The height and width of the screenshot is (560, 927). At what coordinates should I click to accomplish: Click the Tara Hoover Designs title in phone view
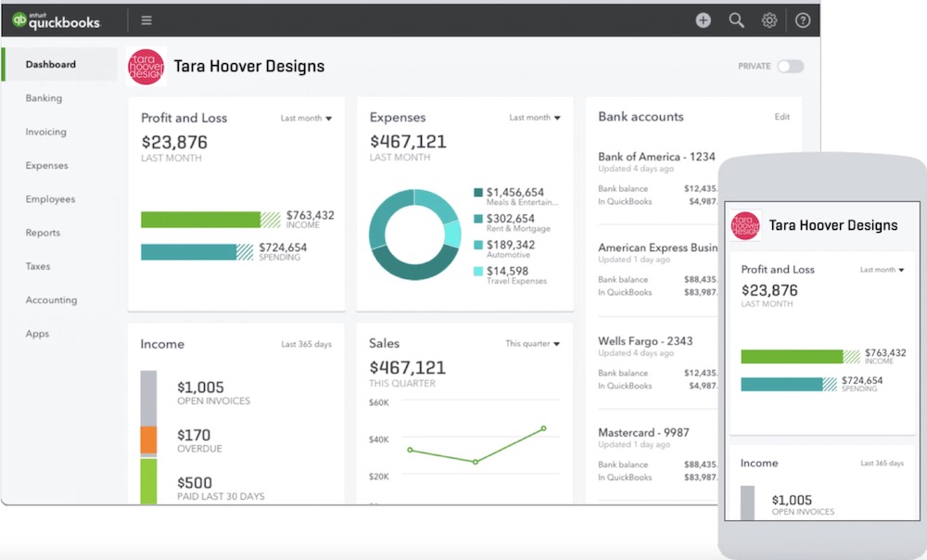(833, 225)
